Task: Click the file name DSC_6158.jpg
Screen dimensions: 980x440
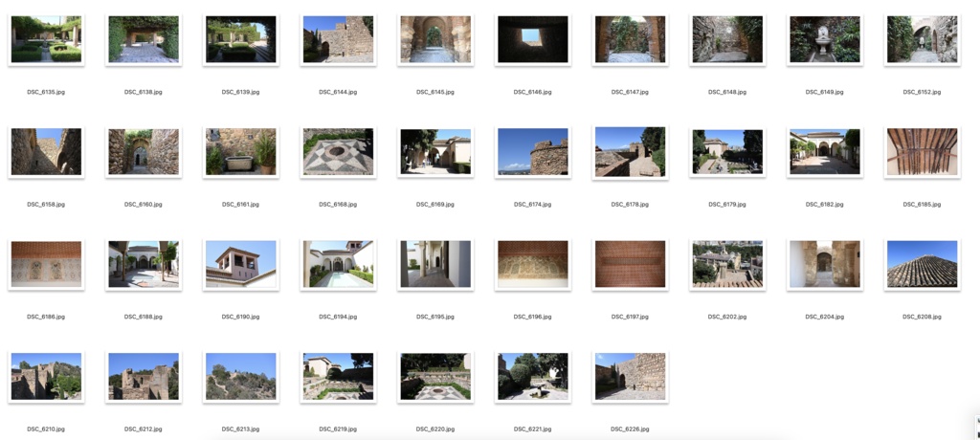Action: click(46, 205)
